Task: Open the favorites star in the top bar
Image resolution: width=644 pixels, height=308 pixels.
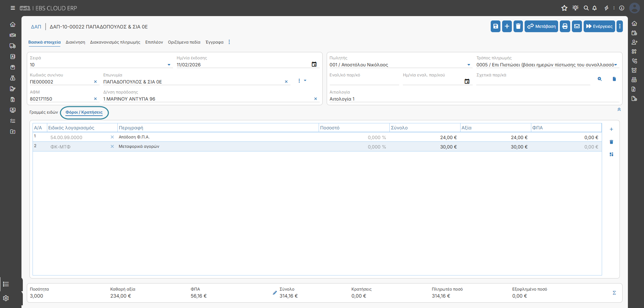Action: point(565,8)
